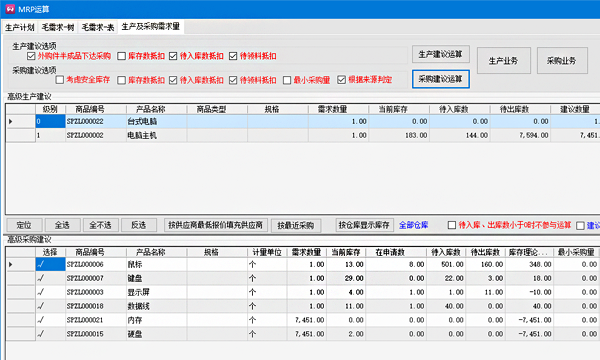Run 生产建议运算 button

tap(440, 54)
